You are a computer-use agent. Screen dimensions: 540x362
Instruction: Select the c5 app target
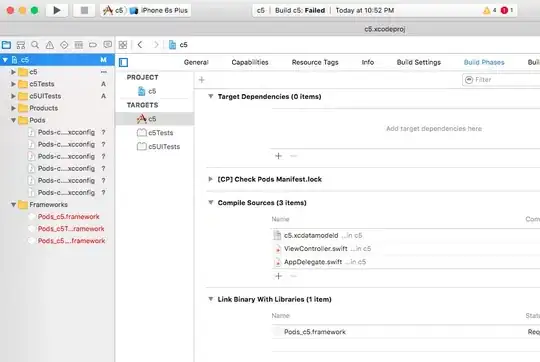pos(155,119)
